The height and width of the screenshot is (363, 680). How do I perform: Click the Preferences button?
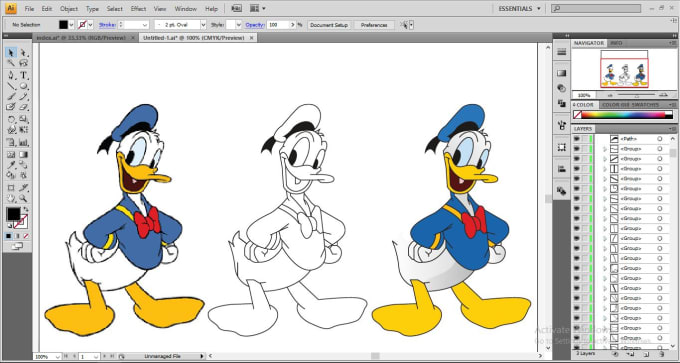point(374,25)
